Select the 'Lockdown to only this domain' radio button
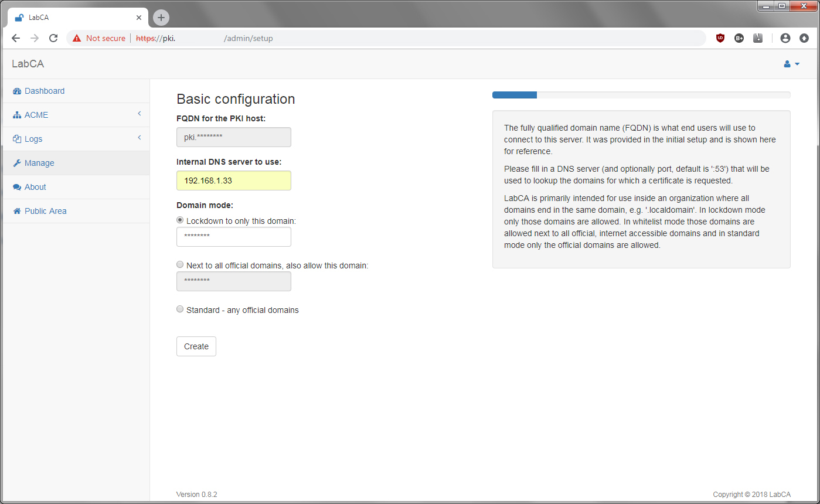820x504 pixels. (180, 220)
